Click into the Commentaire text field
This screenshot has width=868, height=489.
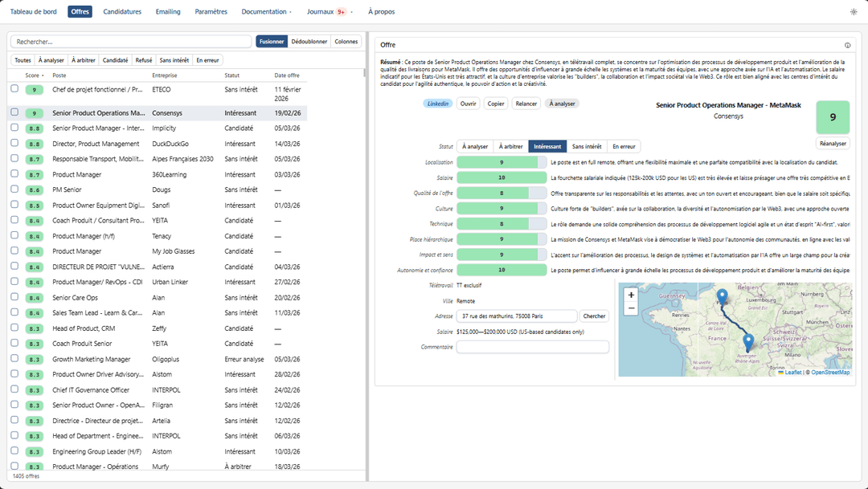click(x=532, y=347)
